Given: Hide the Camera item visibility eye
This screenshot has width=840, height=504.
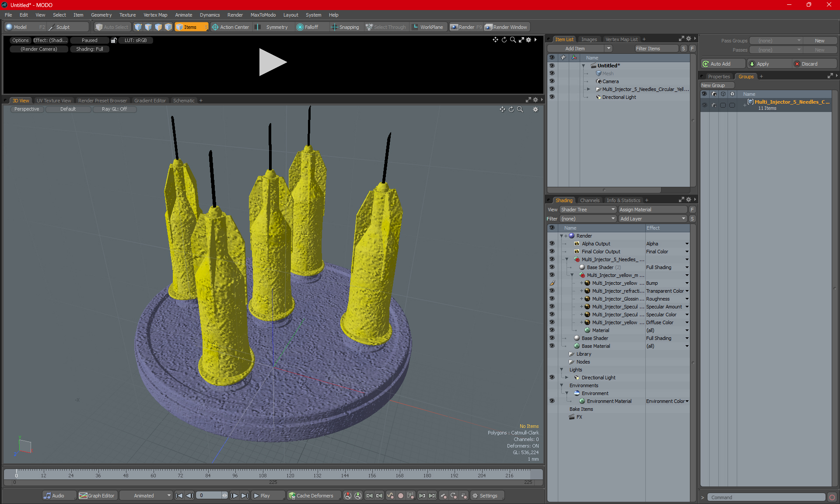Looking at the screenshot, I should (x=552, y=81).
